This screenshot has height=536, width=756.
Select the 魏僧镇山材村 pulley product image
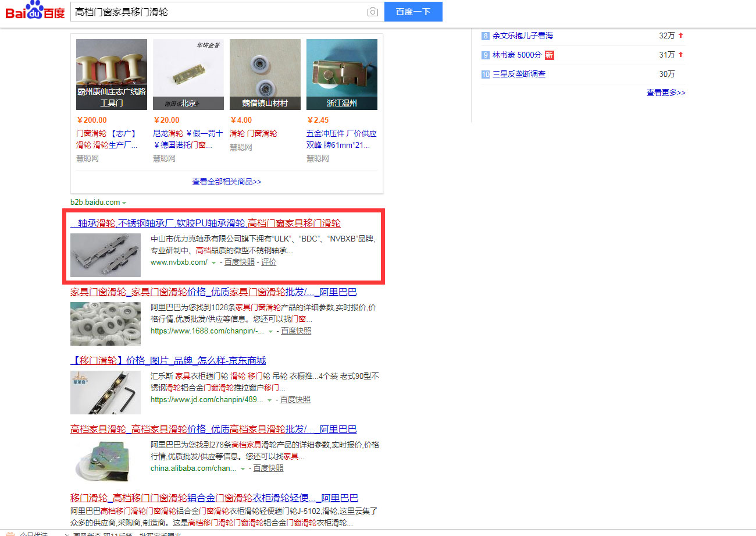265,74
